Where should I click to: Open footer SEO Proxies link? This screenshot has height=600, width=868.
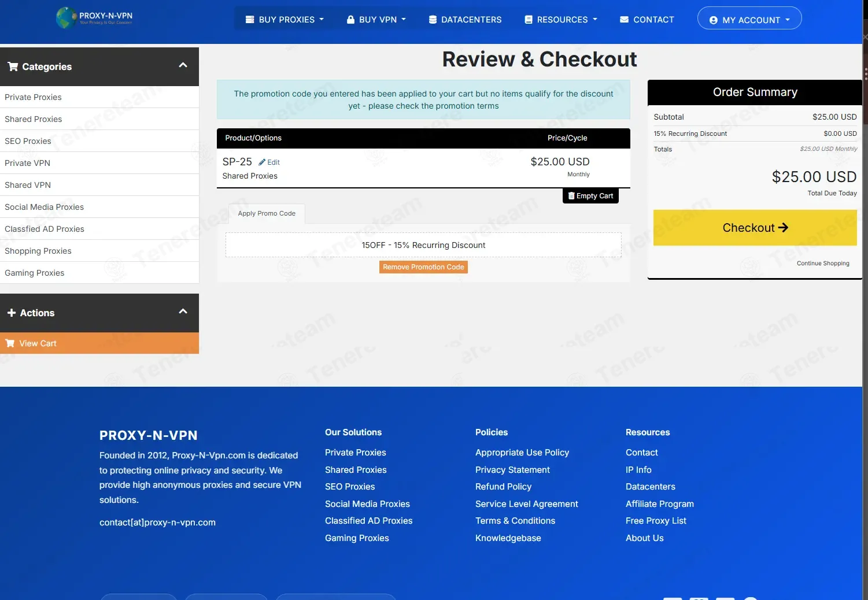pyautogui.click(x=350, y=487)
